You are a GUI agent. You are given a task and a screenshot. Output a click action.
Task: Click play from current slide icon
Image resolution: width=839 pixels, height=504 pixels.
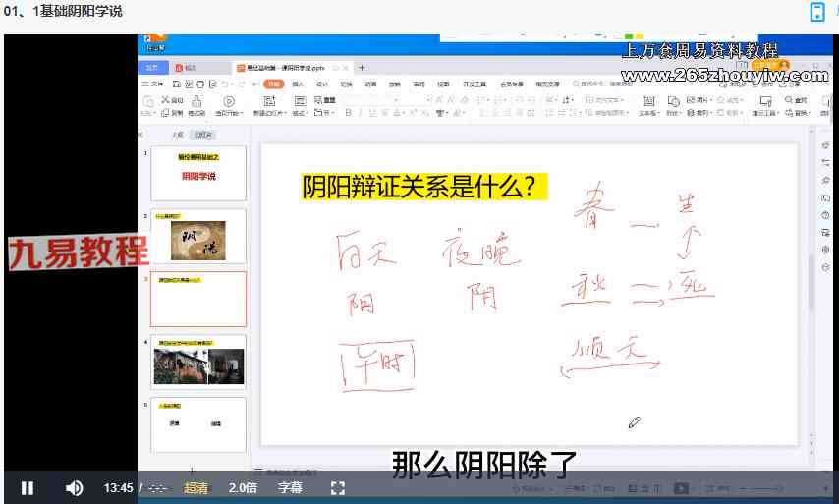coord(228,102)
